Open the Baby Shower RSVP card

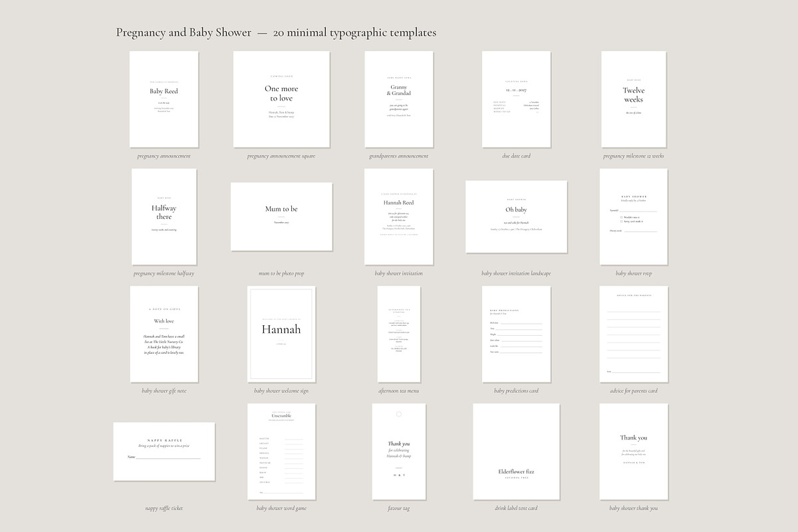[633, 216]
